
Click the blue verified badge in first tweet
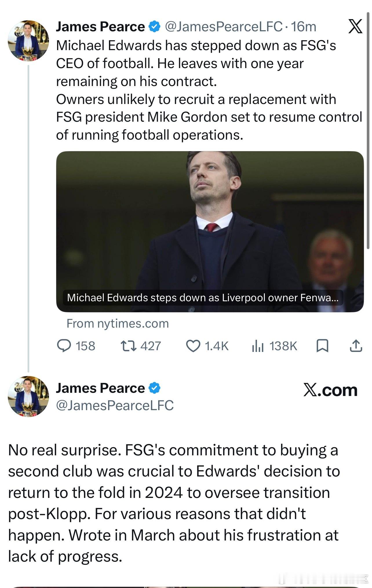(154, 27)
